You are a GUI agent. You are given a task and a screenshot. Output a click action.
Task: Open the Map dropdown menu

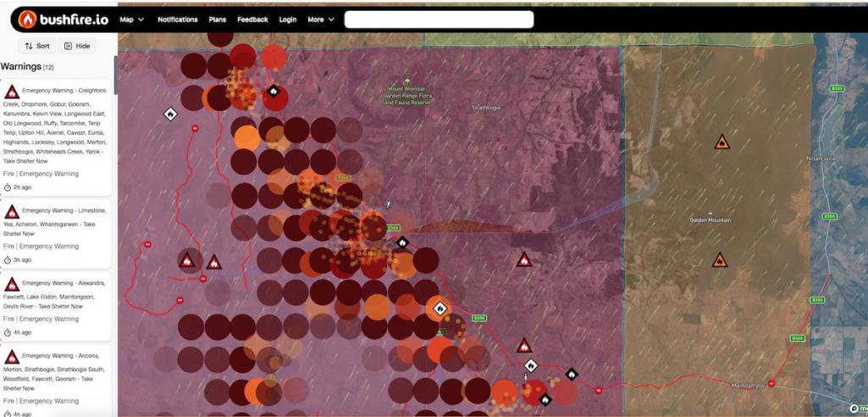pyautogui.click(x=131, y=19)
